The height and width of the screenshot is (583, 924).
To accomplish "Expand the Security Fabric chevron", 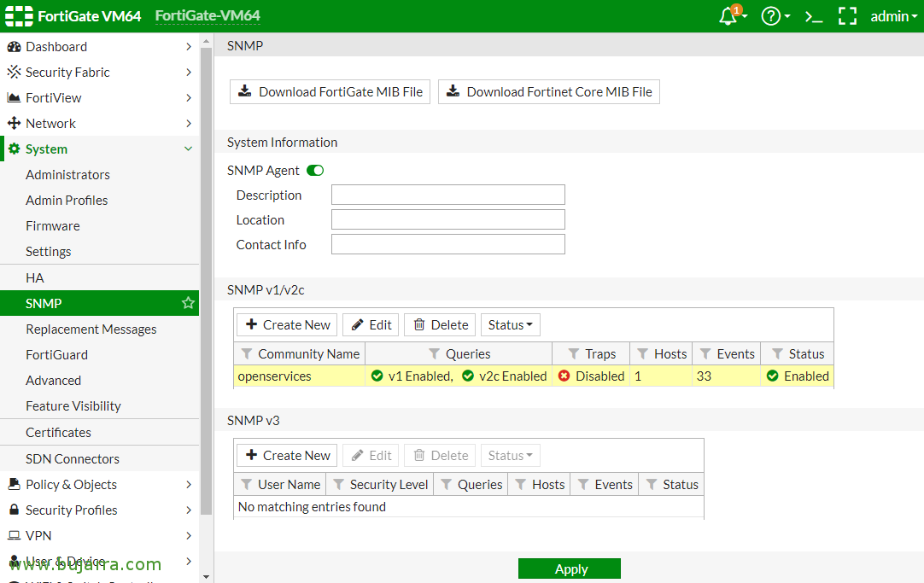I will [189, 72].
